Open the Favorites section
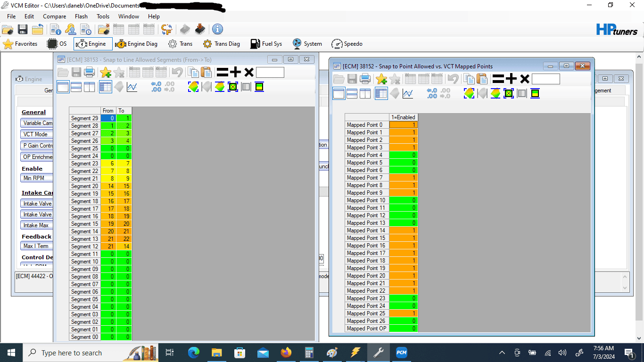The width and height of the screenshot is (644, 362). coord(20,44)
